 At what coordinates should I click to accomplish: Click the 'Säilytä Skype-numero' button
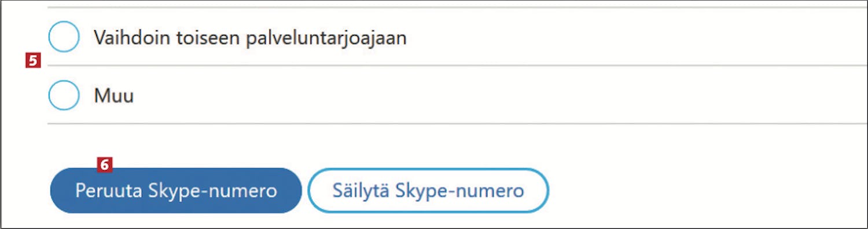[428, 191]
